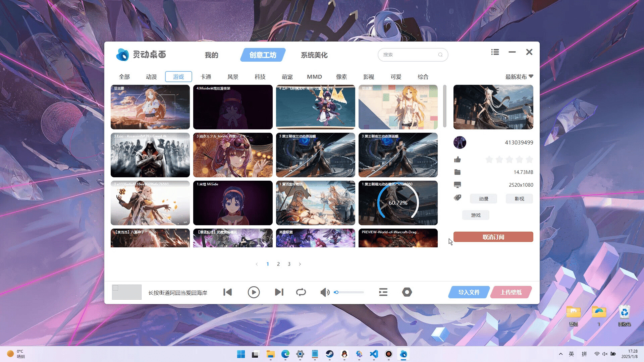This screenshot has width=644, height=362.
Task: Open the playlist queue icon
Action: click(x=383, y=292)
